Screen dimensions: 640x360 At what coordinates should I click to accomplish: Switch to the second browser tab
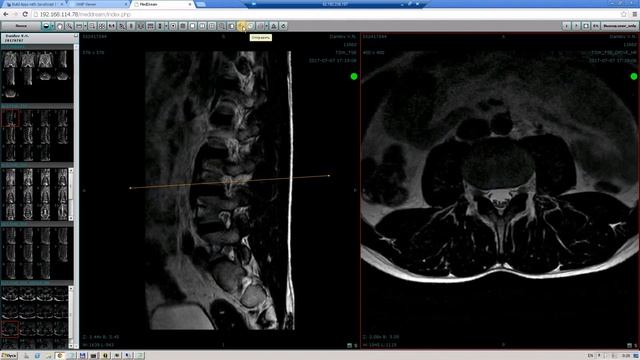(99, 4)
